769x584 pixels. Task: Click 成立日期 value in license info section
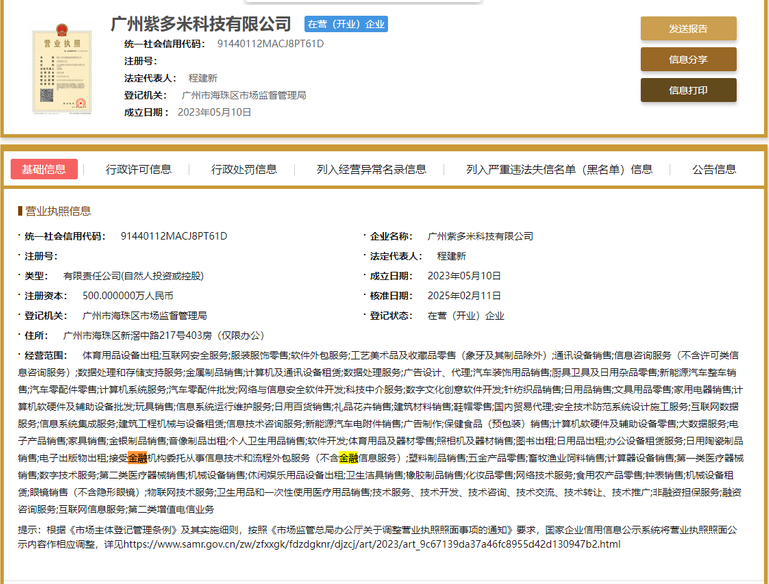coord(464,276)
